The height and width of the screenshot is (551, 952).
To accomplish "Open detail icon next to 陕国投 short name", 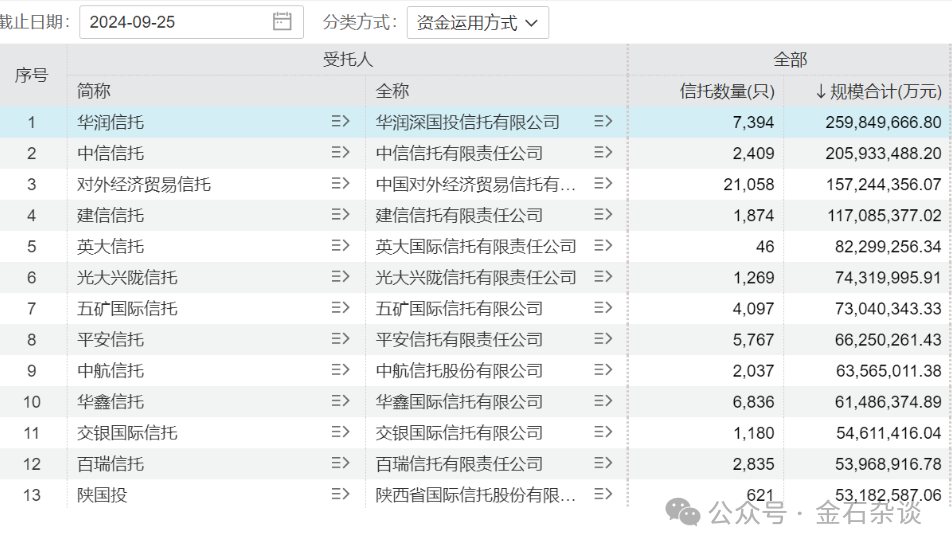I will pos(341,495).
